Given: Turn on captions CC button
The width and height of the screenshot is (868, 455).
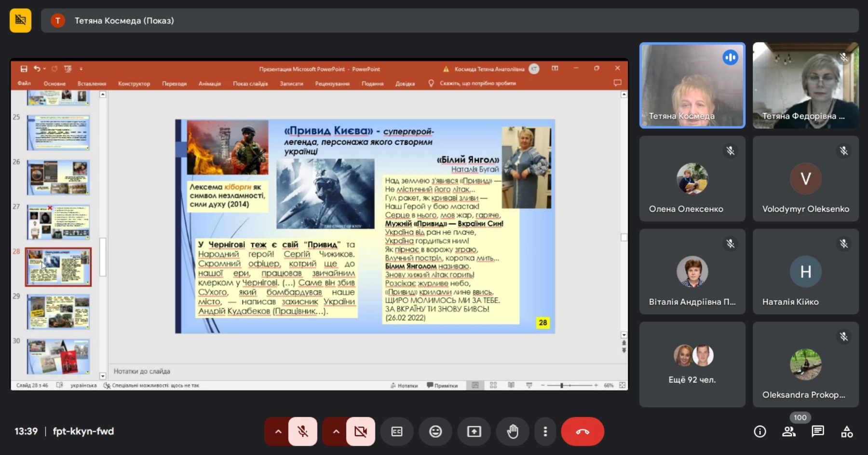Looking at the screenshot, I should pos(397,431).
